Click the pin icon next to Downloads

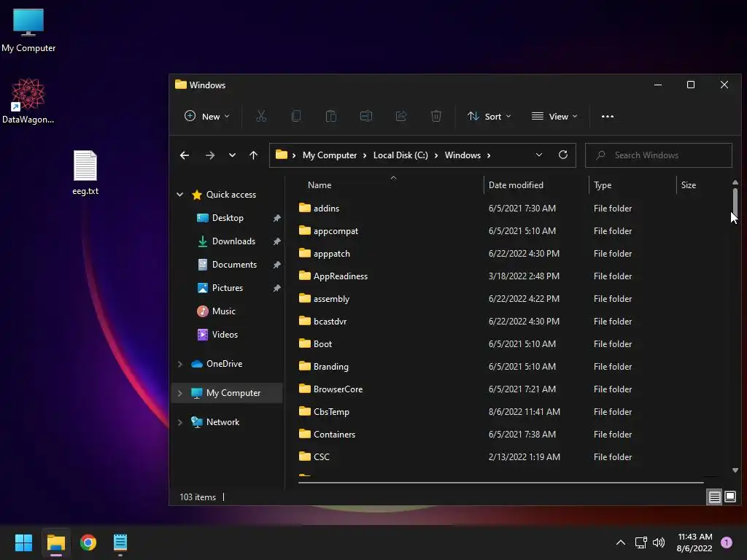(x=276, y=241)
